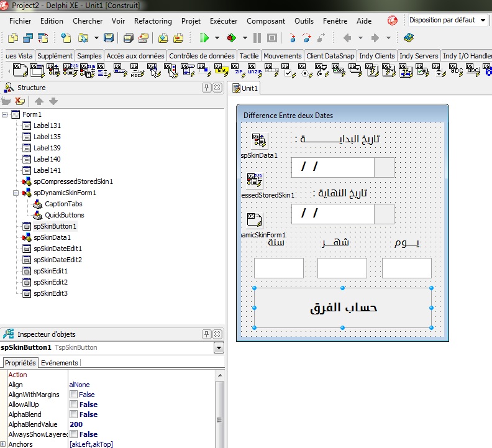The height and width of the screenshot is (448, 492).
Task: Open the Run button dropdown arrow
Action: pyautogui.click(x=217, y=38)
